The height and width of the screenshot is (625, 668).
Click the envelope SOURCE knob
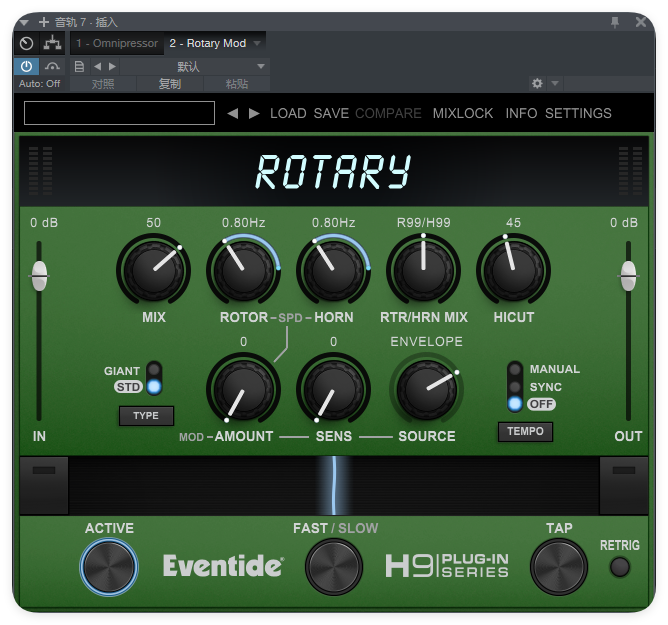coord(426,389)
